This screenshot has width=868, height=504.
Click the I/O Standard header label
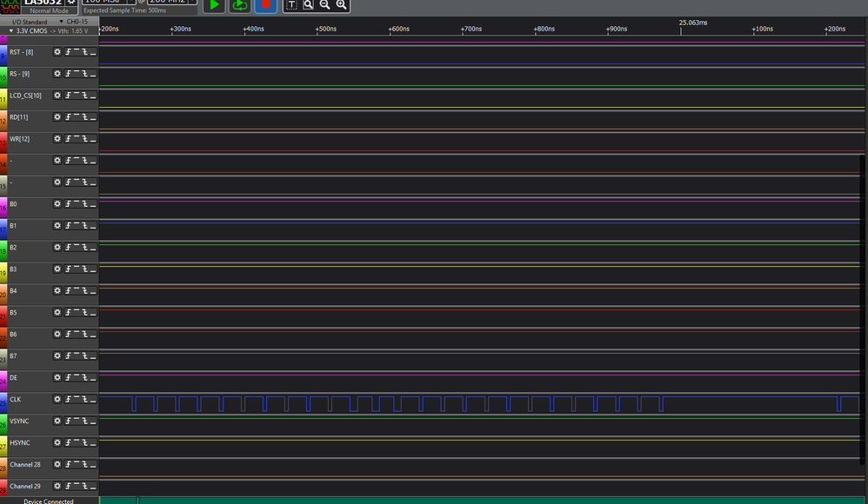[x=30, y=22]
